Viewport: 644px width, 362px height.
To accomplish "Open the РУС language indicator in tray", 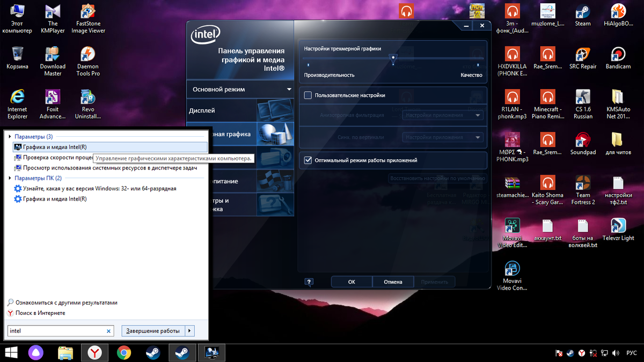I will (632, 353).
